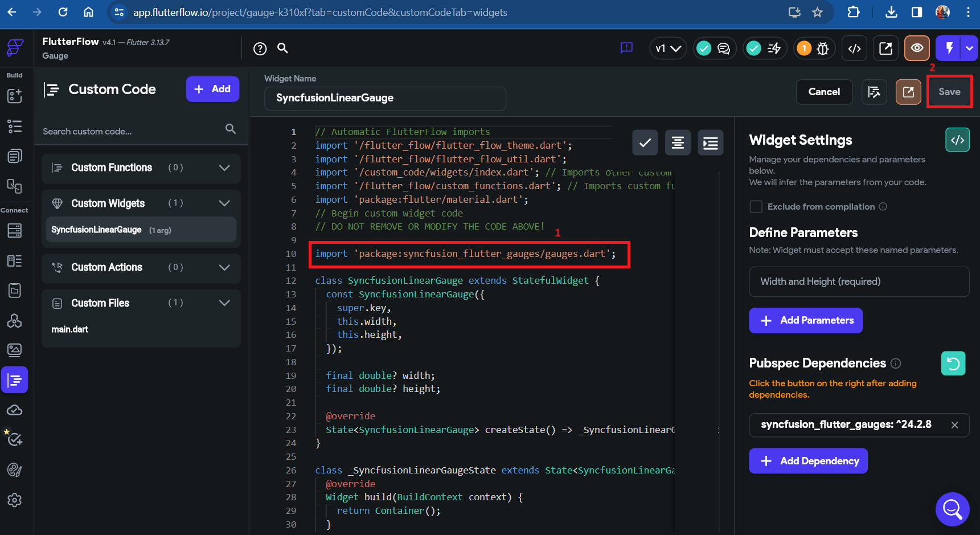Open the Storyboard pages sidebar icon

click(14, 156)
